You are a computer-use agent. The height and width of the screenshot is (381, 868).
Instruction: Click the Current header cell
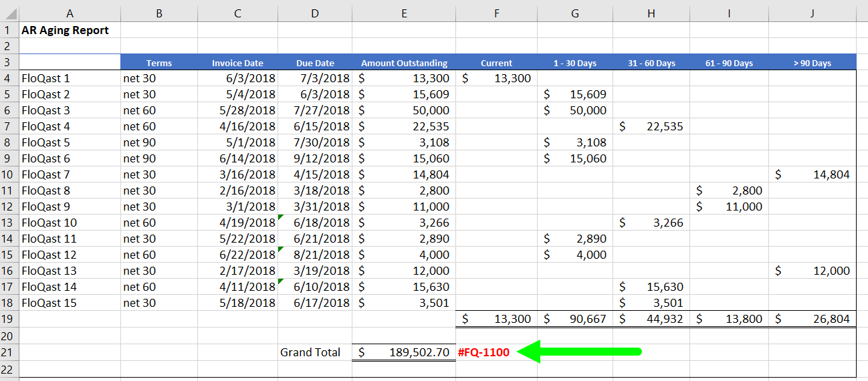tap(496, 63)
